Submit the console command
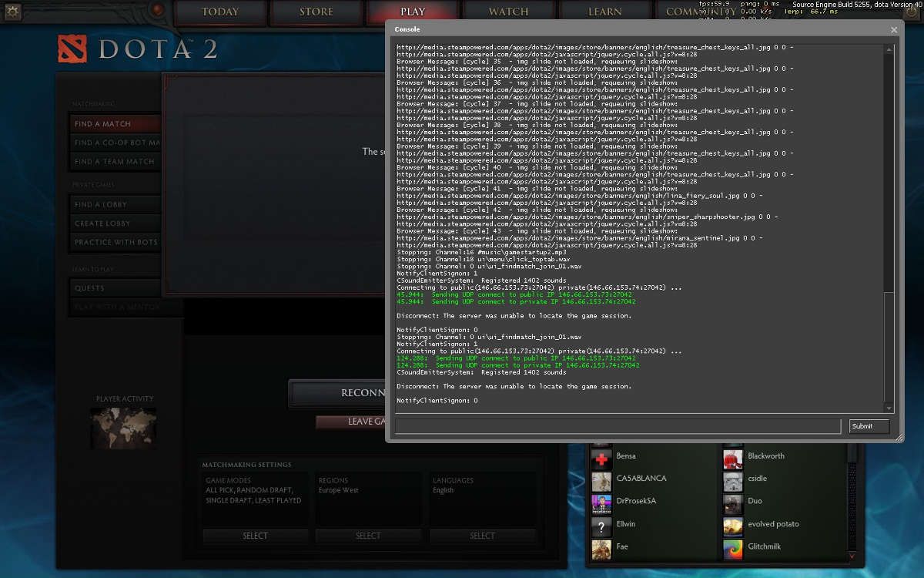The height and width of the screenshot is (578, 924). click(x=869, y=426)
